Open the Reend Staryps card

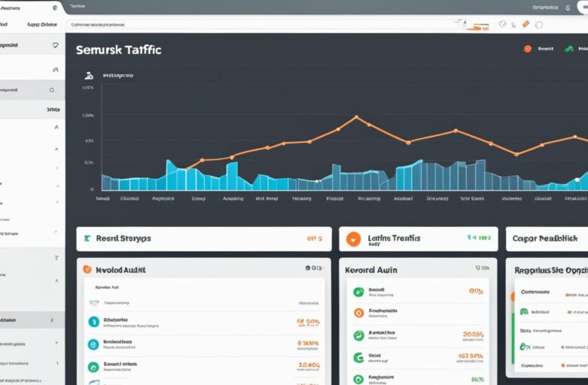(x=204, y=238)
